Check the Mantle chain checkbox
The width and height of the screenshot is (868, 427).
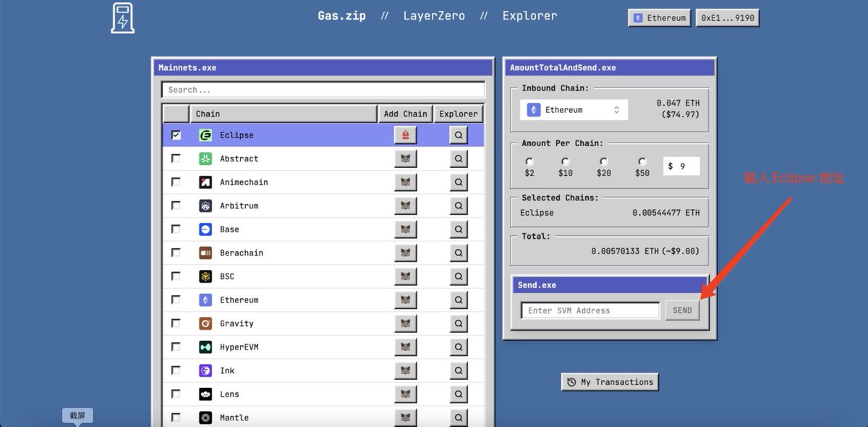point(176,418)
